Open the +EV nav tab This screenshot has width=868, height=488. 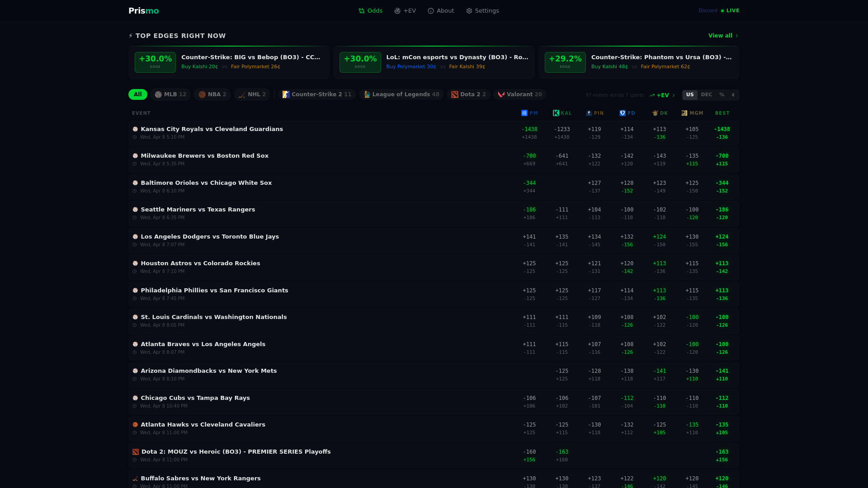[x=405, y=11]
